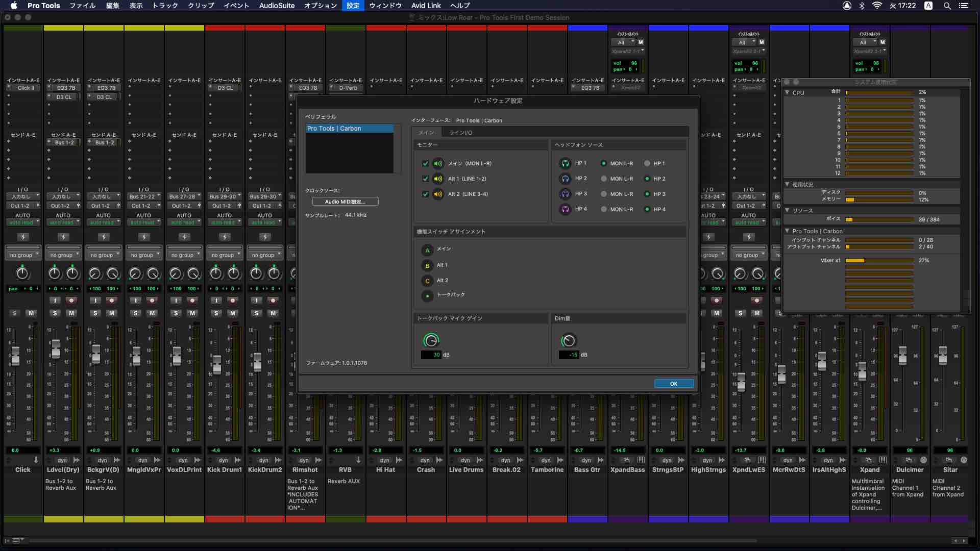
Task: Mute the KickDrum2 track
Action: 273,313
